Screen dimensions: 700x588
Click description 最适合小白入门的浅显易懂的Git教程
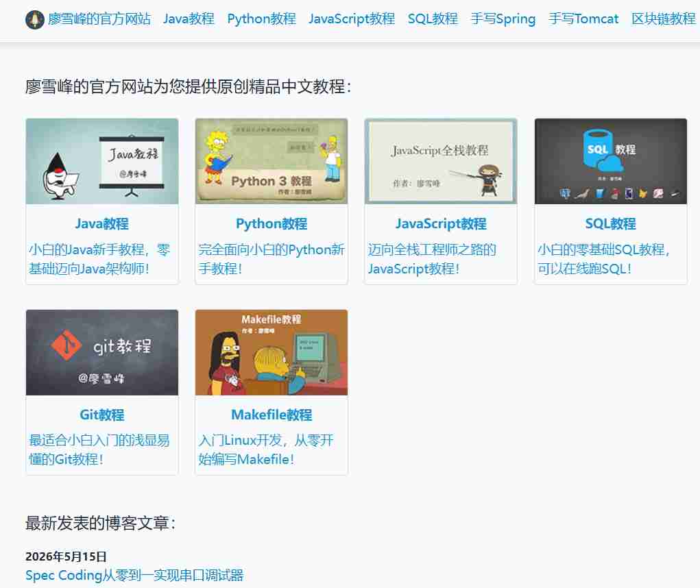99,450
